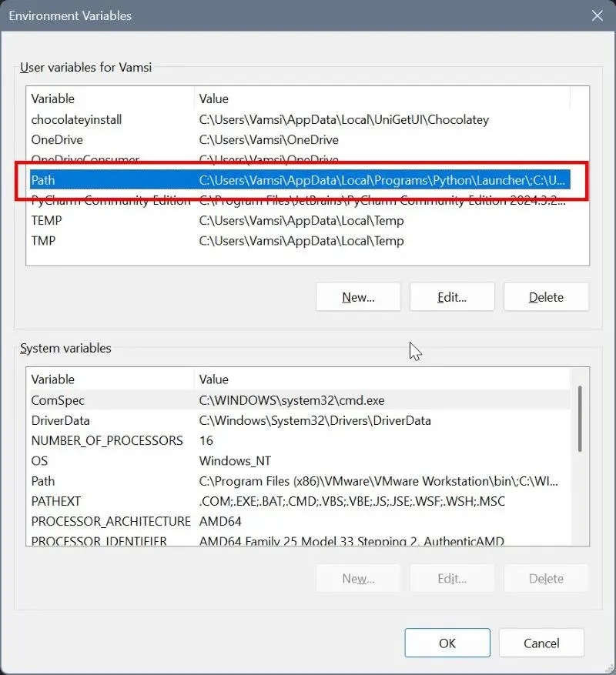Select the system Path variable
The width and height of the screenshot is (616, 675).
pos(300,481)
